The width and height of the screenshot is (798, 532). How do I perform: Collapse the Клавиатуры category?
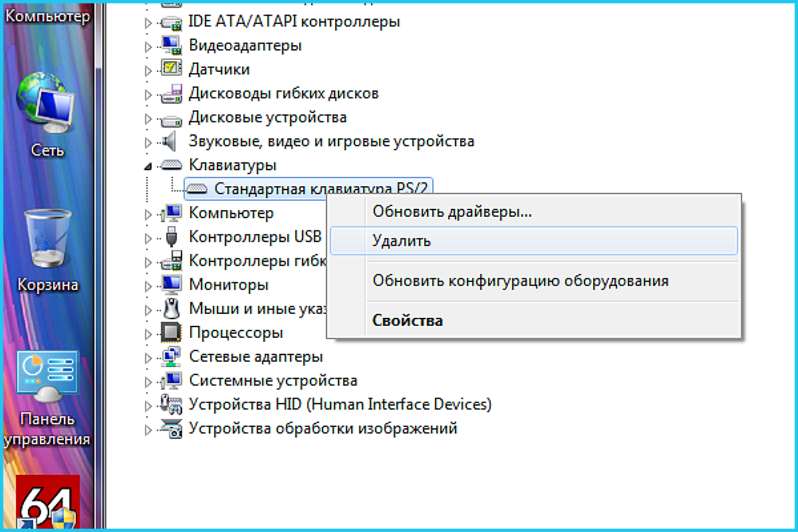tap(148, 166)
